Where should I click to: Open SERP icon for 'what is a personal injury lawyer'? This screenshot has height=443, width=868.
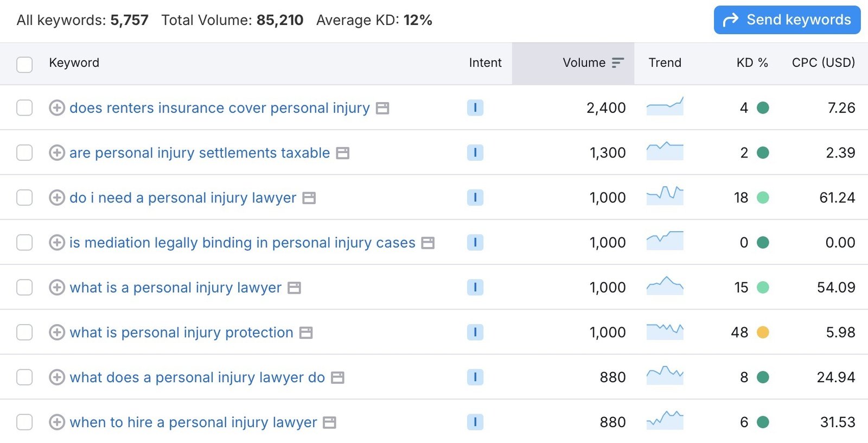coord(294,288)
